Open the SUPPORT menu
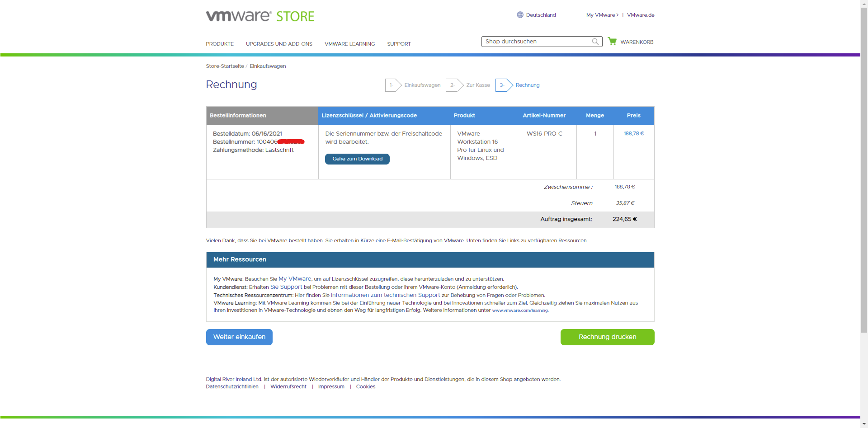Viewport: 868px width, 428px height. pos(399,44)
